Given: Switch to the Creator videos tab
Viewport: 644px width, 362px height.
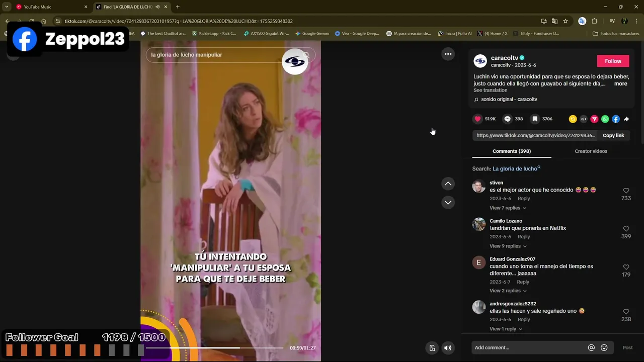Looking at the screenshot, I should click(x=591, y=151).
